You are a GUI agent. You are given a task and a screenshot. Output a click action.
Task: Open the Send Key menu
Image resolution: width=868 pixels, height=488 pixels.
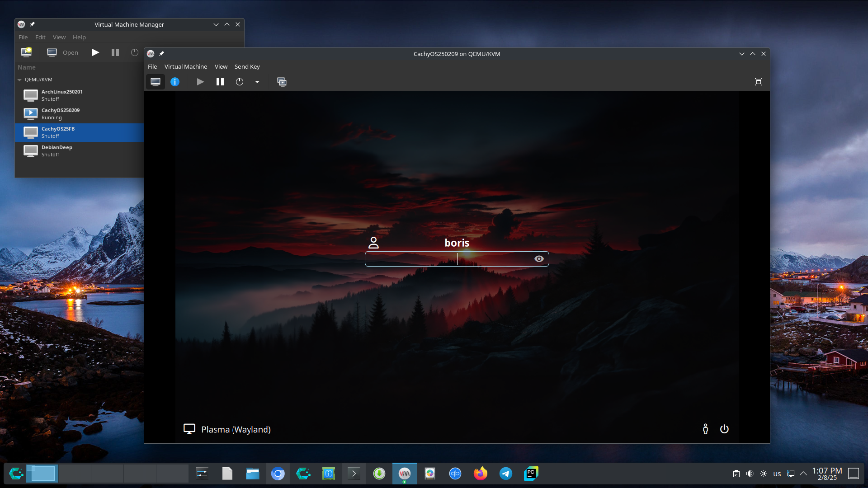coord(247,66)
